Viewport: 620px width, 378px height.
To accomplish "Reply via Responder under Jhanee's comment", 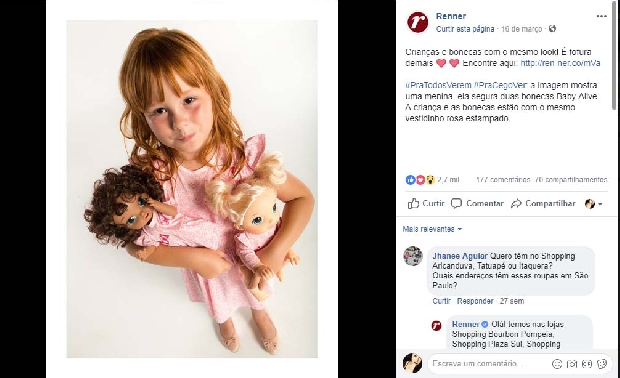I will coord(475,301).
